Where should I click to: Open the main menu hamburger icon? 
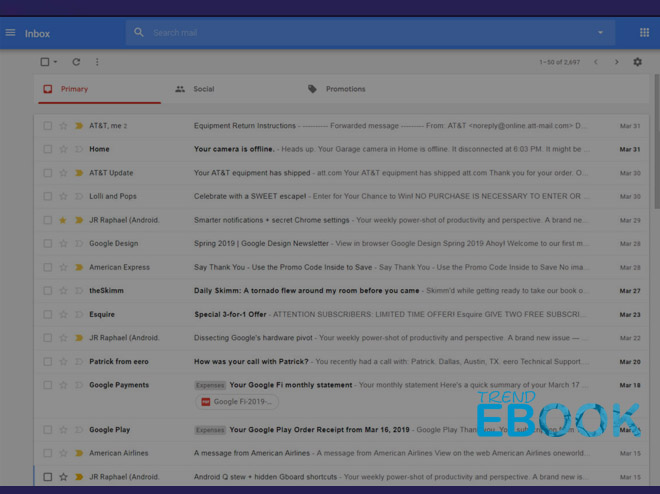pos(11,33)
